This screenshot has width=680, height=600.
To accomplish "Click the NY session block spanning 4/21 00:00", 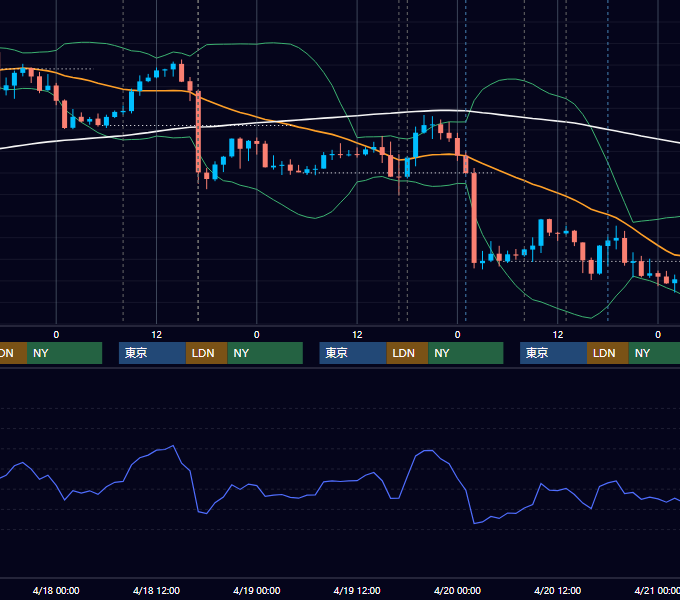I will pos(654,353).
